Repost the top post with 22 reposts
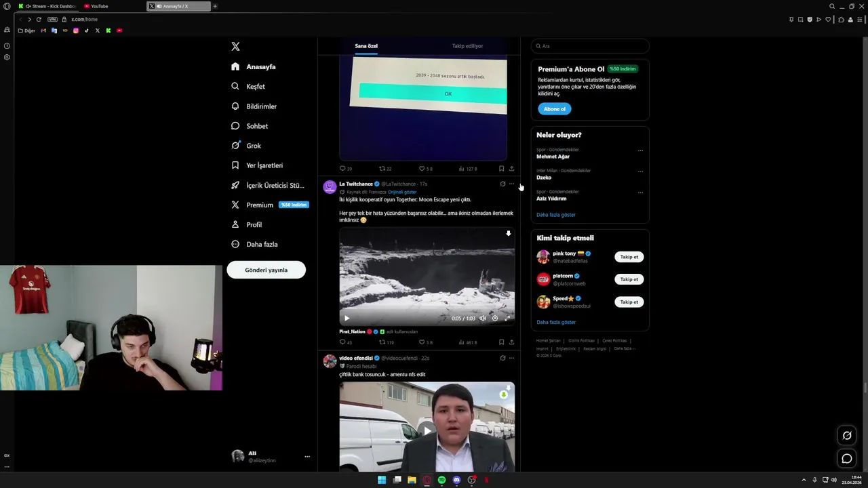Viewport: 868px width, 488px height. 385,169
